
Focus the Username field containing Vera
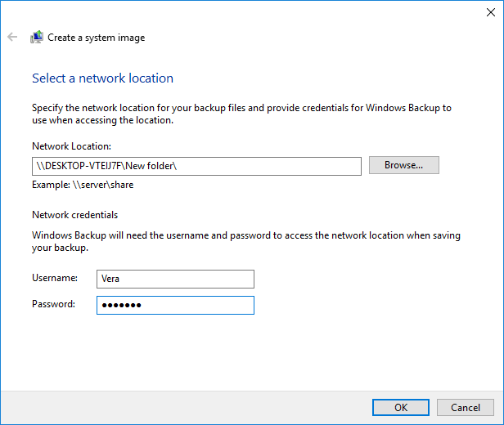tap(175, 279)
